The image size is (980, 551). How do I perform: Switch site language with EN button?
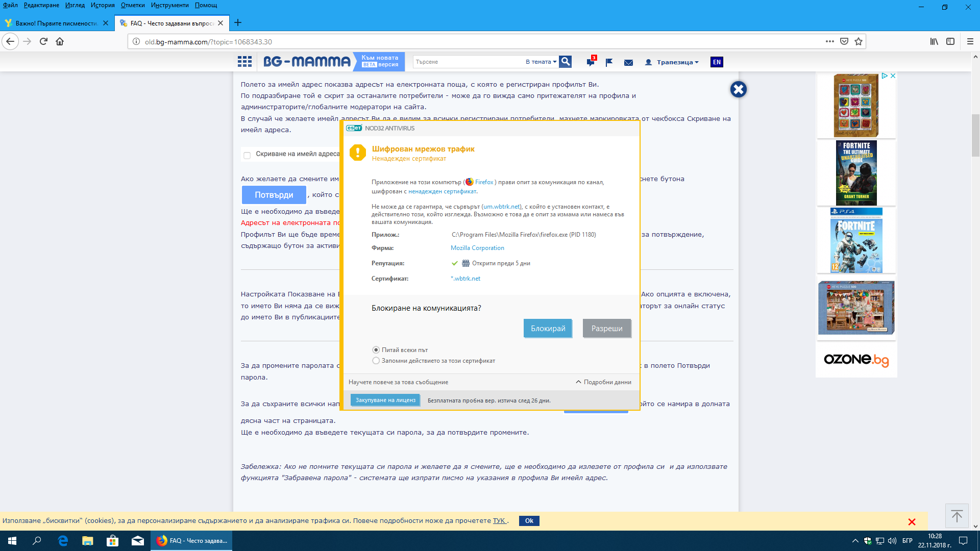pos(717,62)
